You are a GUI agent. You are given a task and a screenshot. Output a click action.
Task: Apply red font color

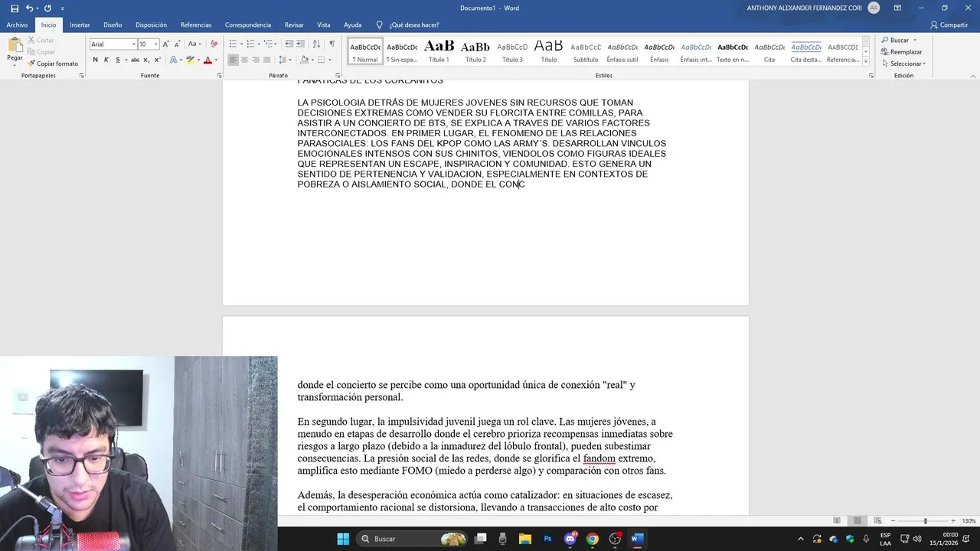207,60
